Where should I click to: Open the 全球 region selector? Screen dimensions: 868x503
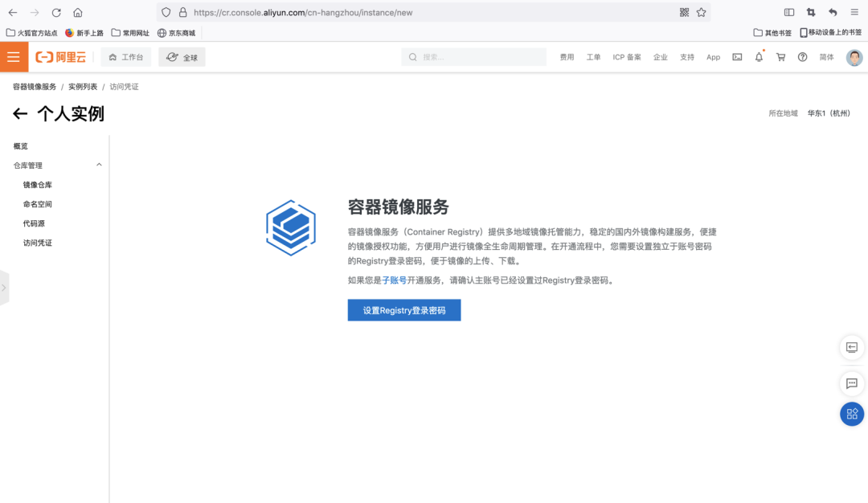click(x=182, y=57)
